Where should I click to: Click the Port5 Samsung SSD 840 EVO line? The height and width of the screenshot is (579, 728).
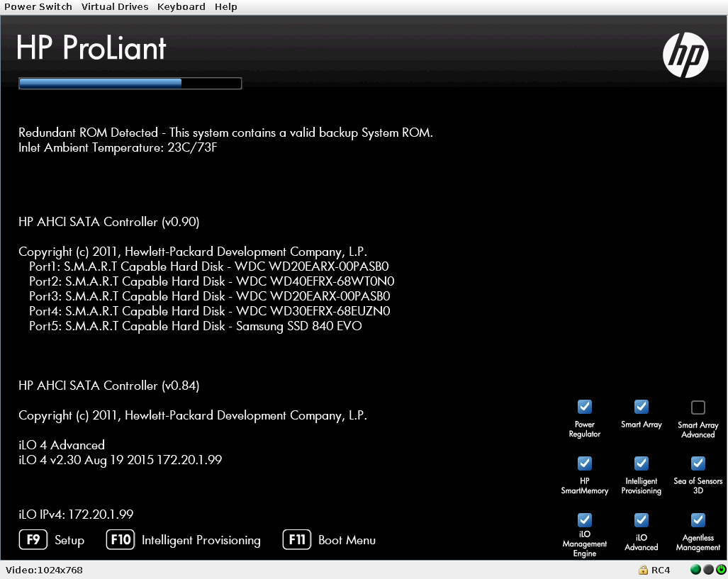coord(196,327)
